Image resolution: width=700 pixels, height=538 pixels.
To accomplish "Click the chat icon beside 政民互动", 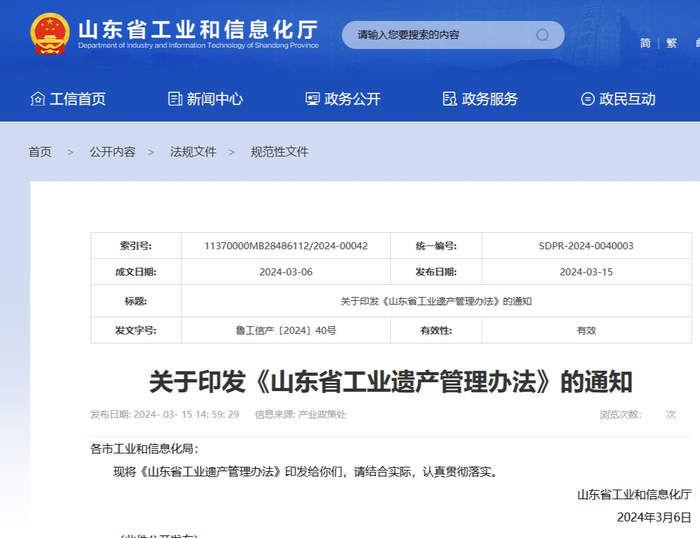I will [588, 99].
